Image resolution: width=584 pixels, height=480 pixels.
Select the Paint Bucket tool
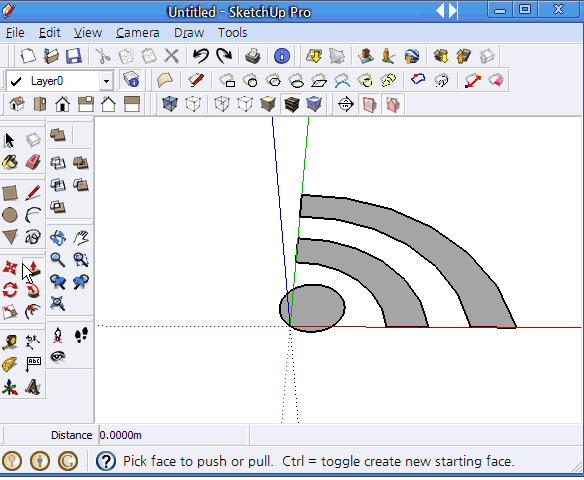pos(10,162)
